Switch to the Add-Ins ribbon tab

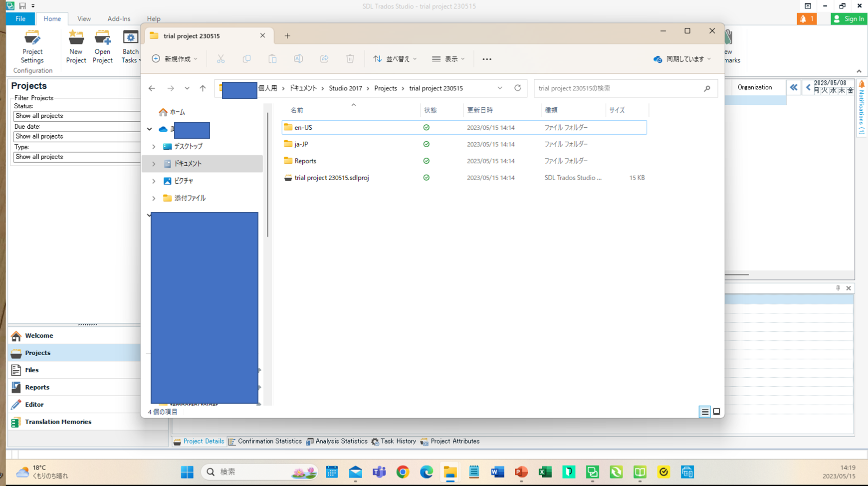pos(119,19)
